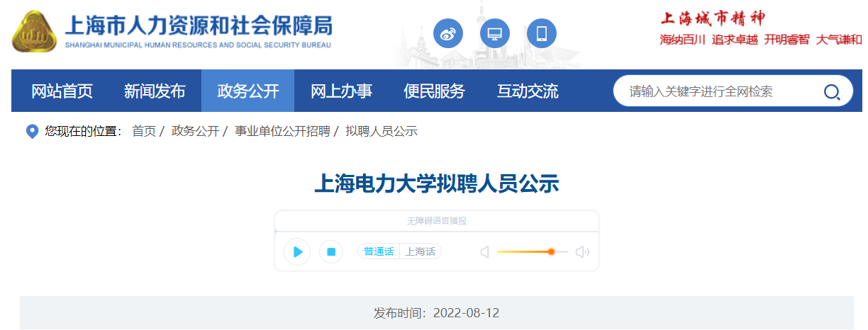Go to 拟聘人员公示 breadcrumb link
Viewport: 868px width, 330px height.
[382, 131]
